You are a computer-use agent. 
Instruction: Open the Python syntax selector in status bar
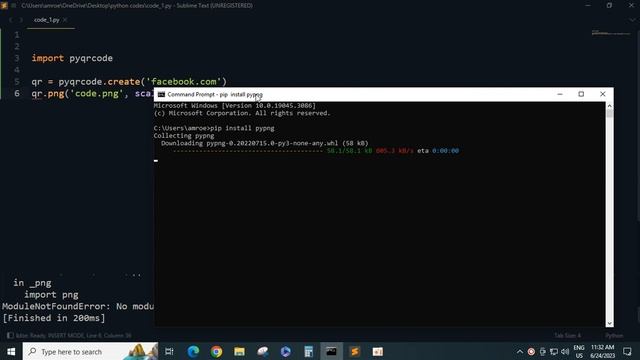pyautogui.click(x=614, y=336)
